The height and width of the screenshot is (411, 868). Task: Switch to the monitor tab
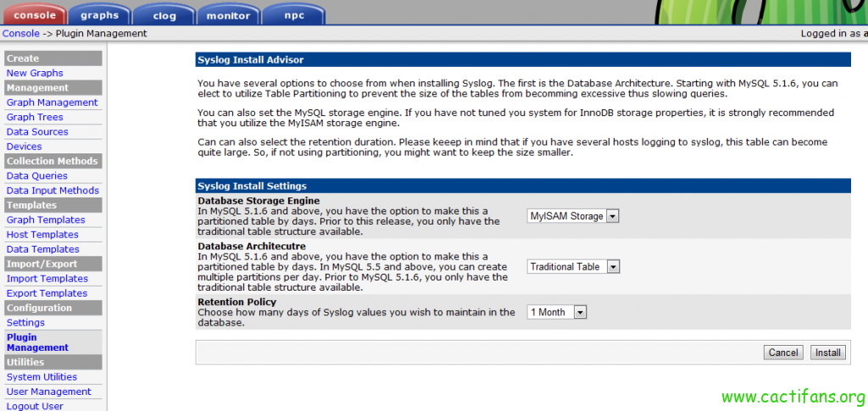[x=228, y=14]
